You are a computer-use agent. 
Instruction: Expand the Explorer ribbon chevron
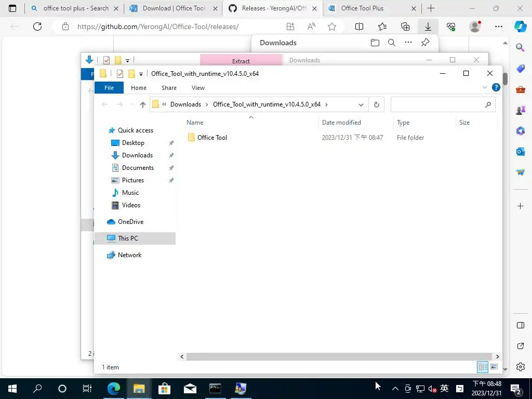point(484,87)
